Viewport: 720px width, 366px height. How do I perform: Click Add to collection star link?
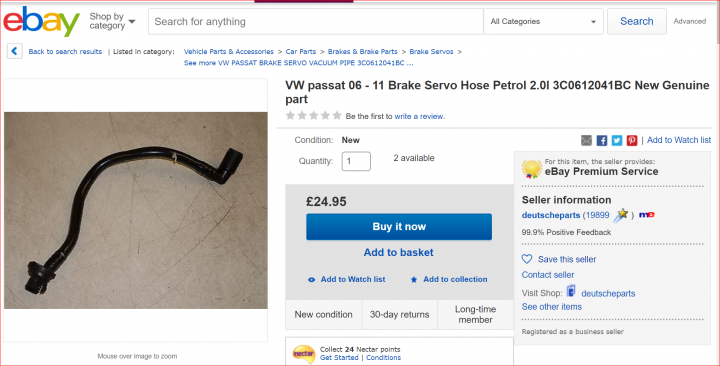coord(449,279)
